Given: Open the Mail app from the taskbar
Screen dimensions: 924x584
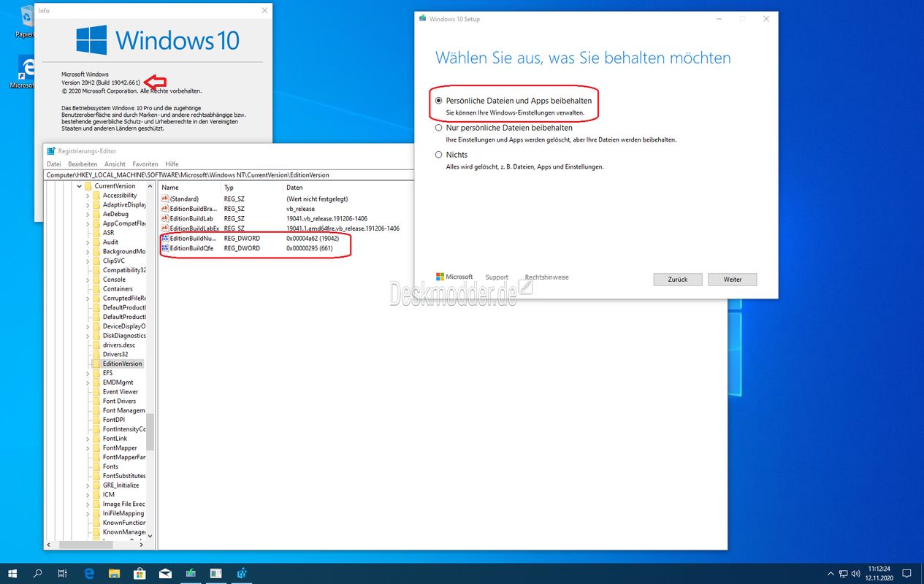Looking at the screenshot, I should 165,573.
